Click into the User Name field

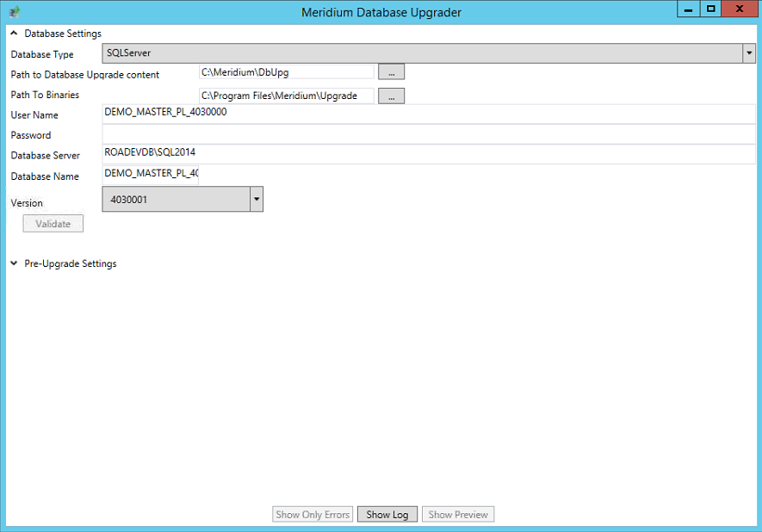[429, 114]
